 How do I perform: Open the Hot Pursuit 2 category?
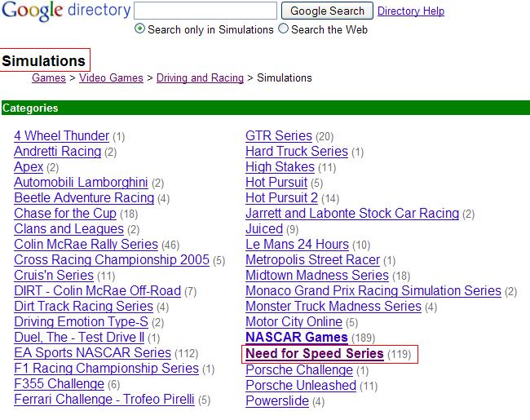pyautogui.click(x=282, y=198)
